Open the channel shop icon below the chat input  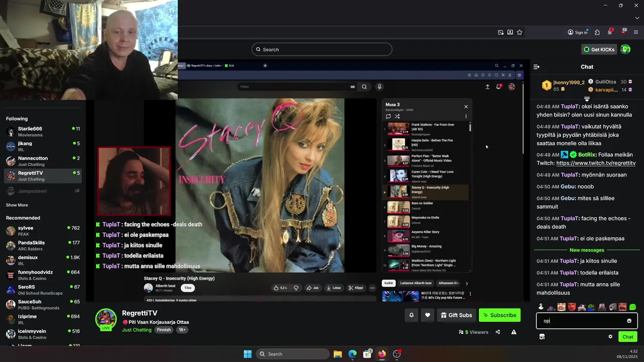[x=542, y=337]
